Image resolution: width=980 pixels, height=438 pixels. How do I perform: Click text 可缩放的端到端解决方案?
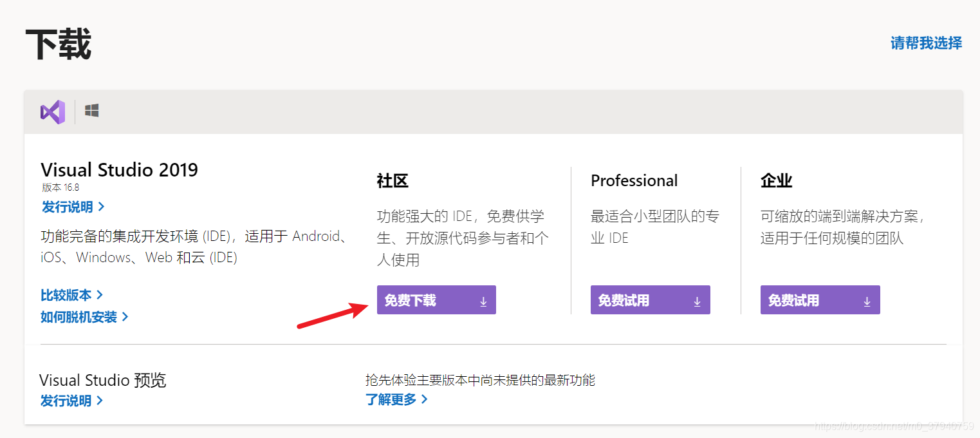point(843,216)
